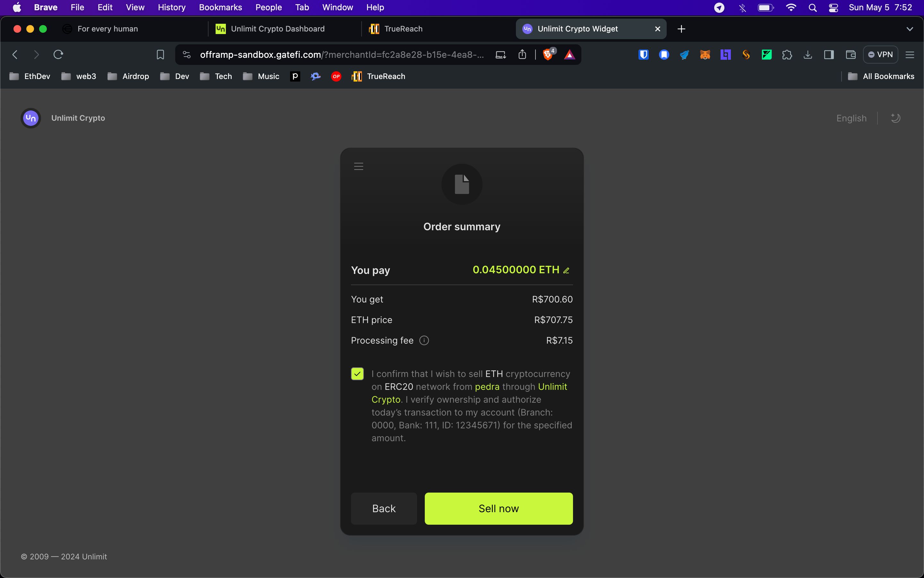Toggle the browser sidebar panel
Viewport: 924px width, 578px height.
(829, 55)
